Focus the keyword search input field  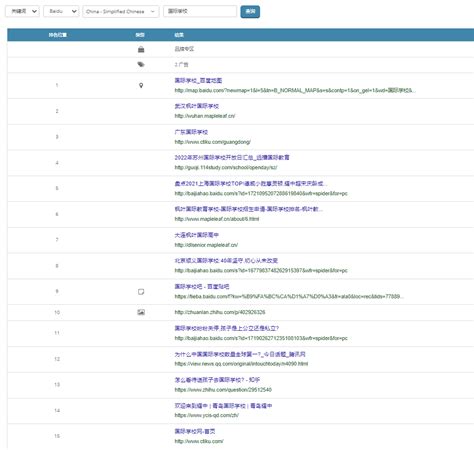(x=200, y=11)
